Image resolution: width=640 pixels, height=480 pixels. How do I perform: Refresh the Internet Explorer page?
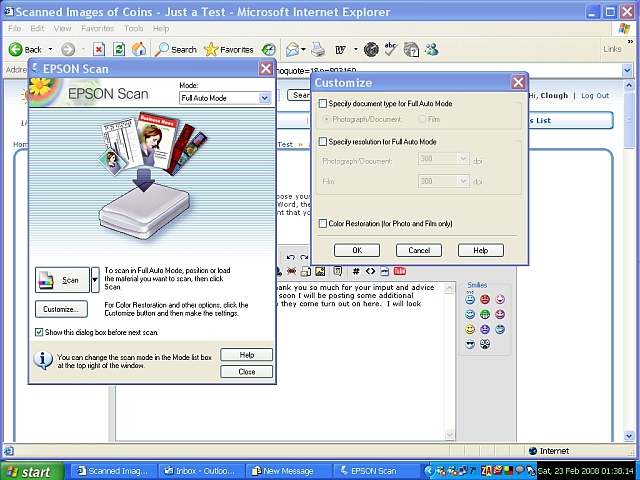coord(119,49)
